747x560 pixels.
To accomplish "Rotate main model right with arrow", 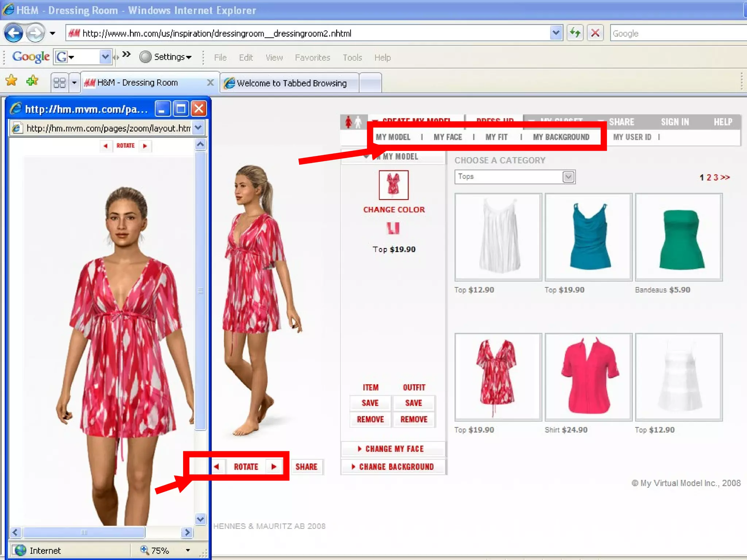I will [274, 467].
